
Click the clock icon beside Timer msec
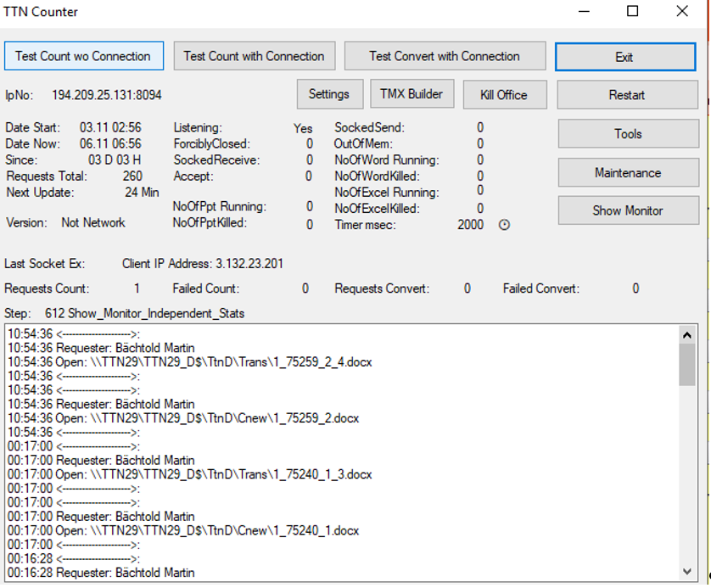pyautogui.click(x=504, y=226)
